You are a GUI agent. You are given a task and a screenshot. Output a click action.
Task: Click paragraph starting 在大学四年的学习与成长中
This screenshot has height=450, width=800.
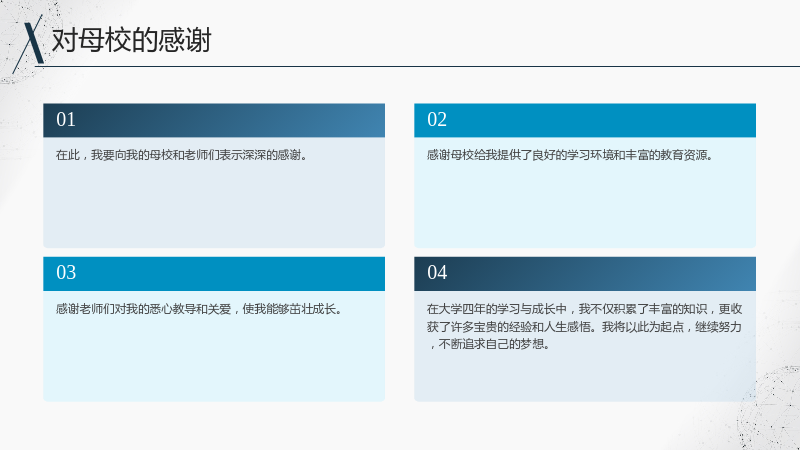584,327
